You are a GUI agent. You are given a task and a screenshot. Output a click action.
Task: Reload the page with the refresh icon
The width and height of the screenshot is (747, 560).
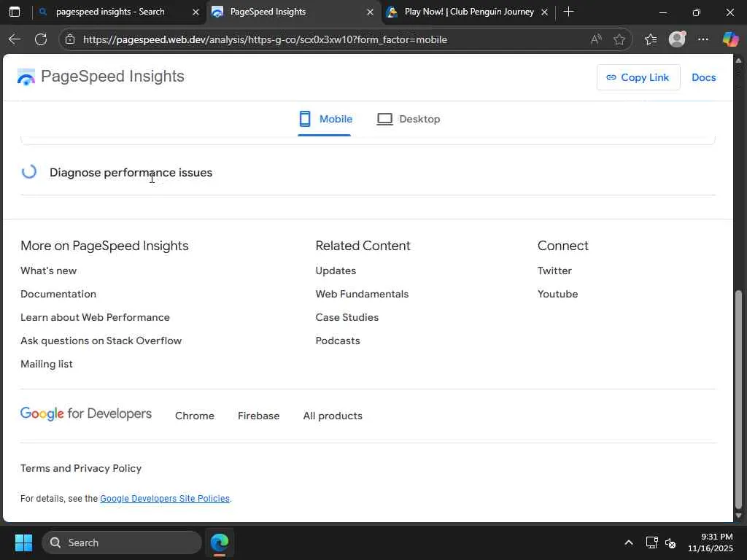tap(41, 39)
